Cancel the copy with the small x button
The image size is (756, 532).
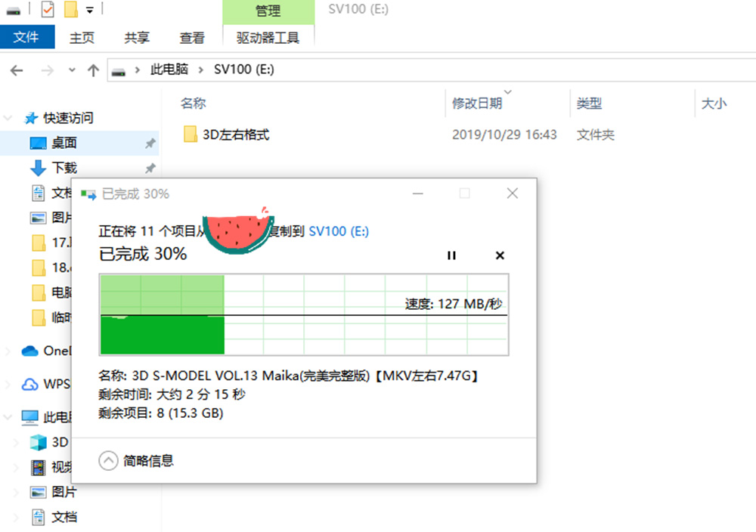(500, 255)
